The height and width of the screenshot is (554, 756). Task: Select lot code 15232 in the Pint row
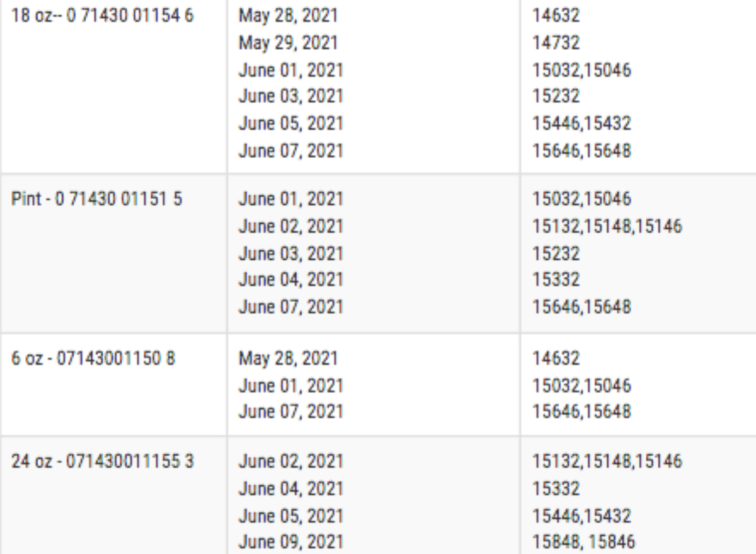coord(556,253)
